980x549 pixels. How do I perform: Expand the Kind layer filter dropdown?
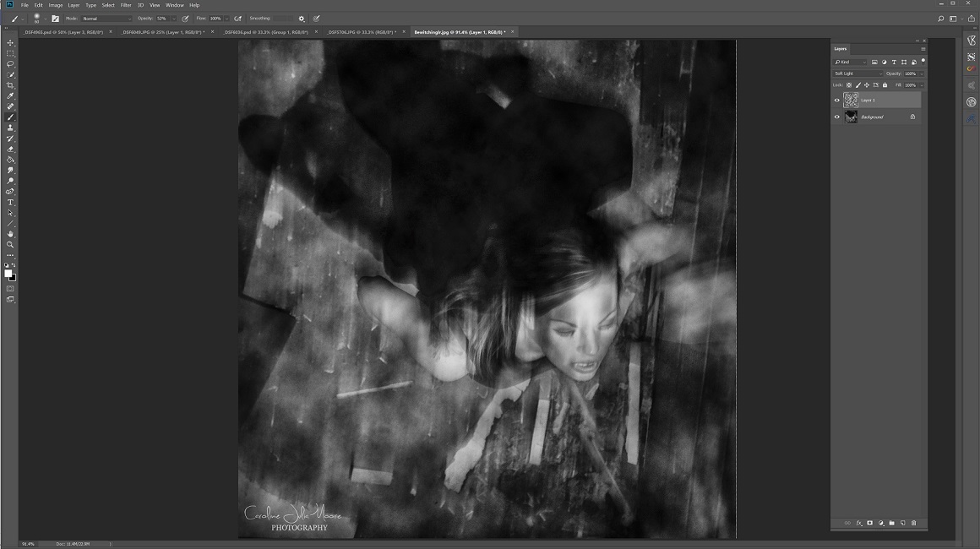coord(851,62)
